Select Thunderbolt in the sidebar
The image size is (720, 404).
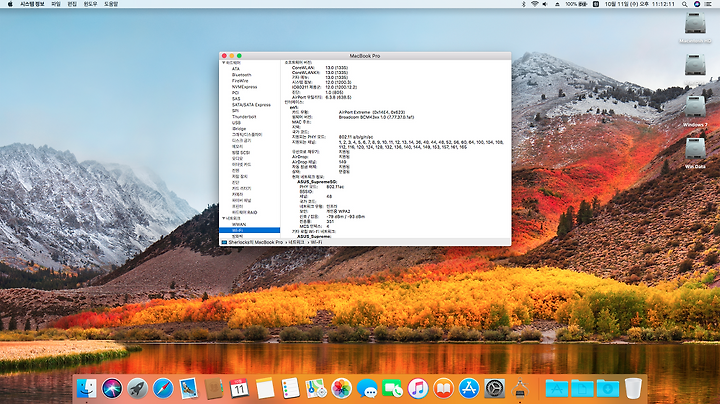(x=244, y=117)
